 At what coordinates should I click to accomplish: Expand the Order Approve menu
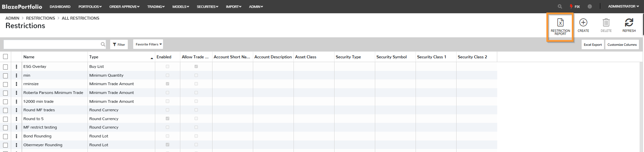click(x=124, y=6)
